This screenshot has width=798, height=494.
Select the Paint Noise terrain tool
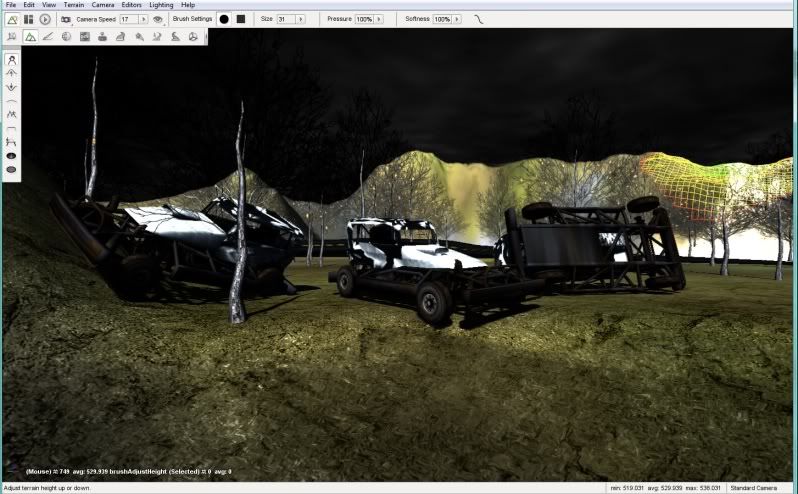11,115
